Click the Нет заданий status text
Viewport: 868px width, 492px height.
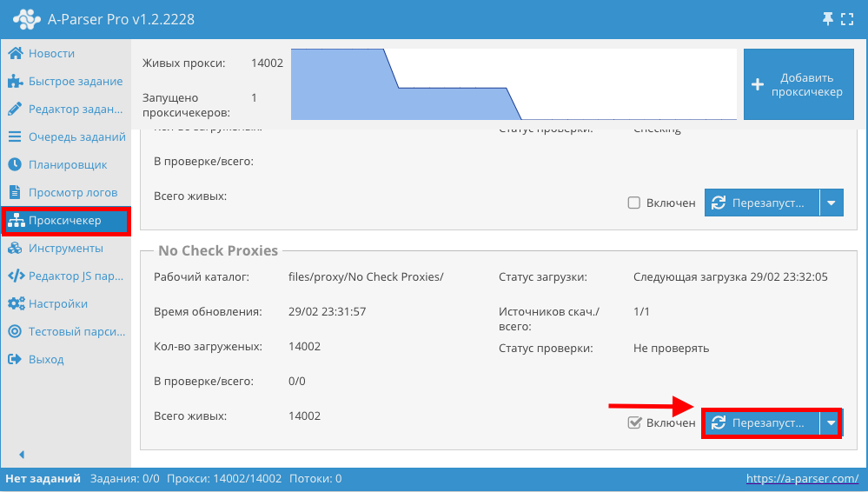tap(43, 478)
